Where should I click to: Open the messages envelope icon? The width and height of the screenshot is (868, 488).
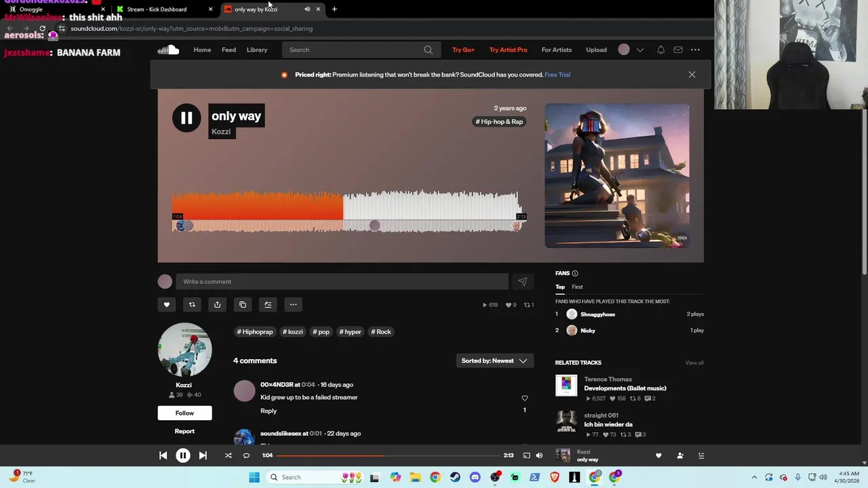pyautogui.click(x=678, y=49)
